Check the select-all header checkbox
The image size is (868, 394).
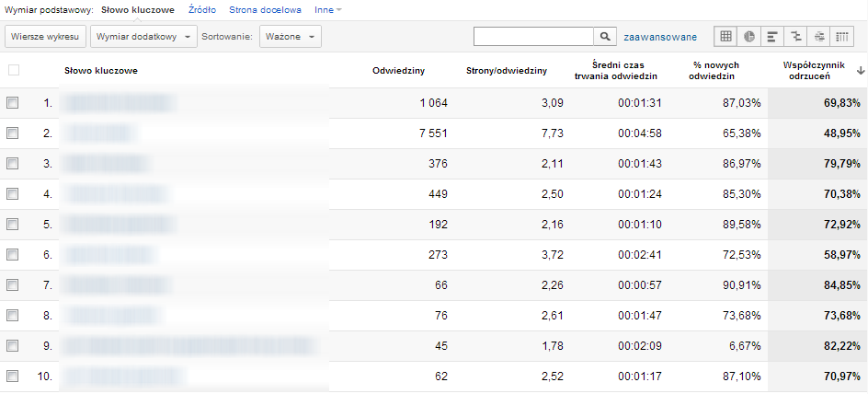pyautogui.click(x=13, y=71)
